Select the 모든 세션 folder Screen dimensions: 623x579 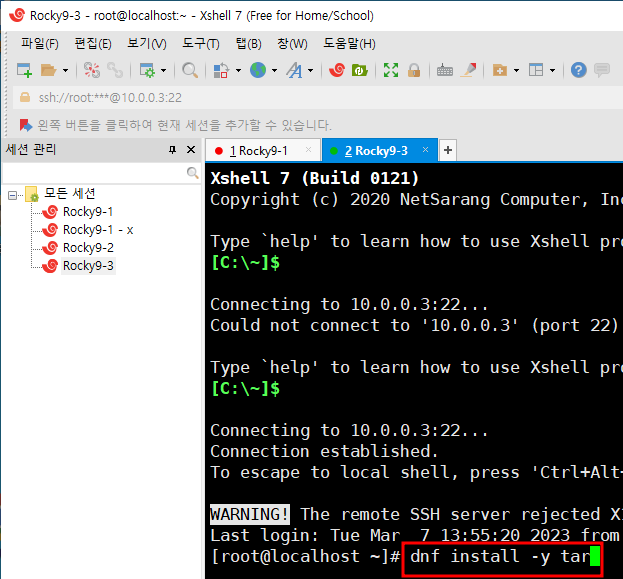[70, 194]
